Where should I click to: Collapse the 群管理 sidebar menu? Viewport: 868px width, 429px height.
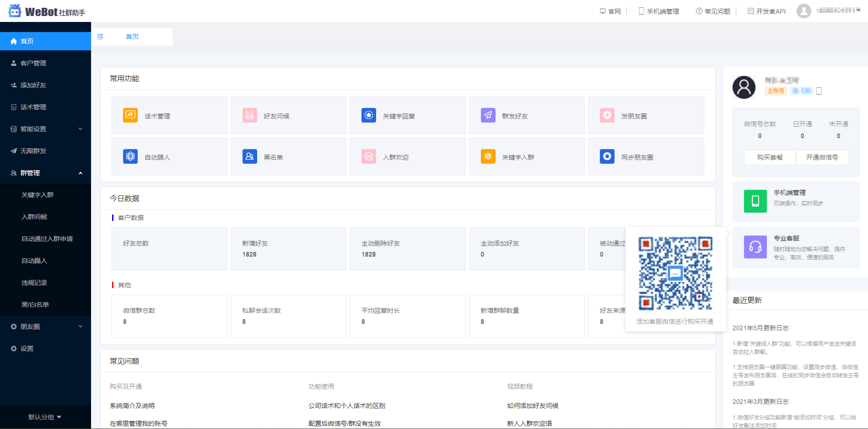tap(45, 173)
